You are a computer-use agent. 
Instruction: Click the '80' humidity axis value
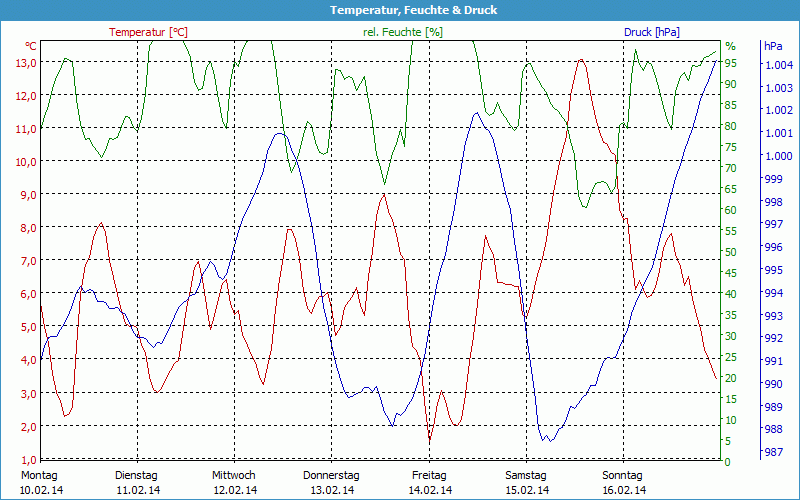coord(731,126)
